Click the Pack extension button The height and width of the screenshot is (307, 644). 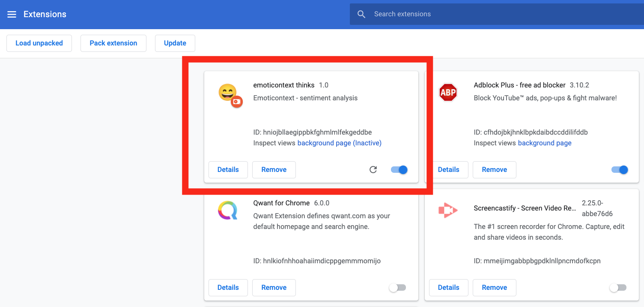tap(113, 43)
